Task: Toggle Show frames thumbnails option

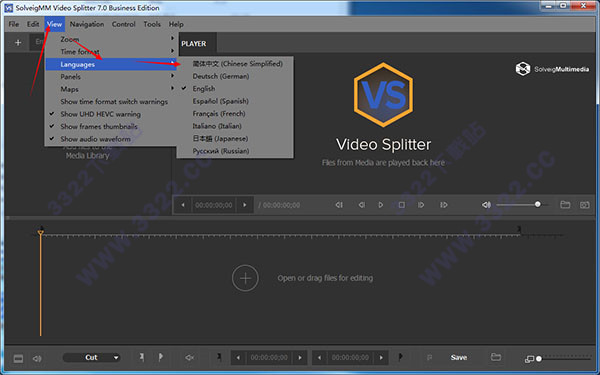Action: (x=111, y=126)
